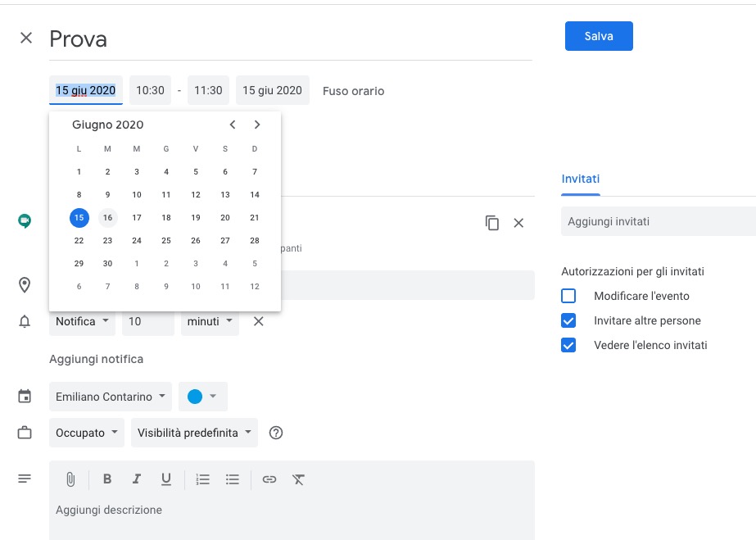This screenshot has width=756, height=540.
Task: Go to next month with the right chevron
Action: point(257,125)
